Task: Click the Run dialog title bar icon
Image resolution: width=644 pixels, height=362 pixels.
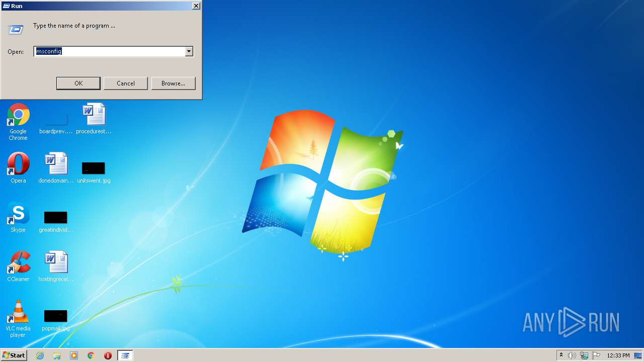Action: click(x=7, y=6)
